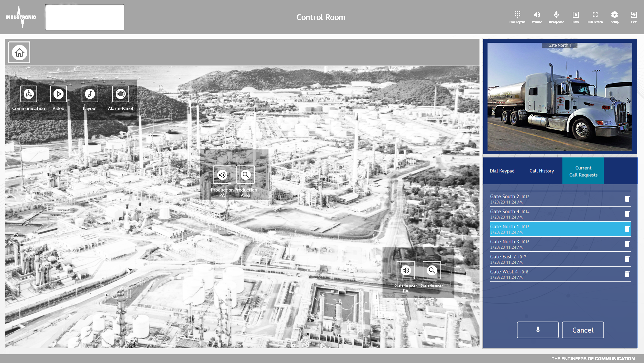Click the white input box beside logo
644x363 pixels.
tap(85, 17)
